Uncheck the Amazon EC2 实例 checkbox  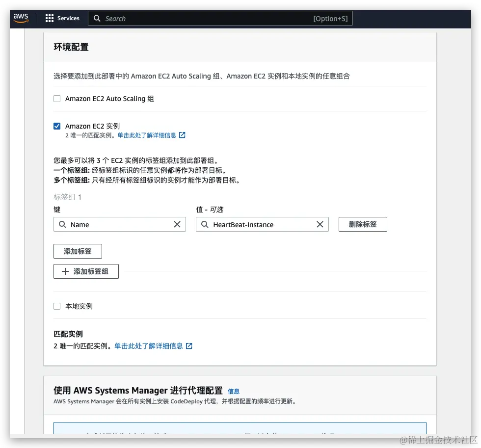[57, 126]
